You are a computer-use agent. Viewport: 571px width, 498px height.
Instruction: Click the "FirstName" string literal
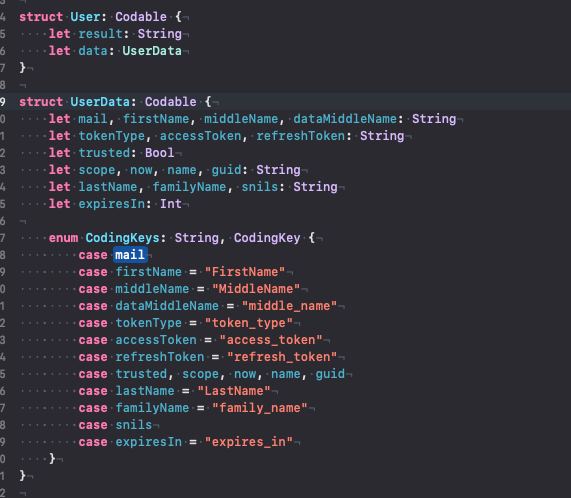[x=245, y=272]
